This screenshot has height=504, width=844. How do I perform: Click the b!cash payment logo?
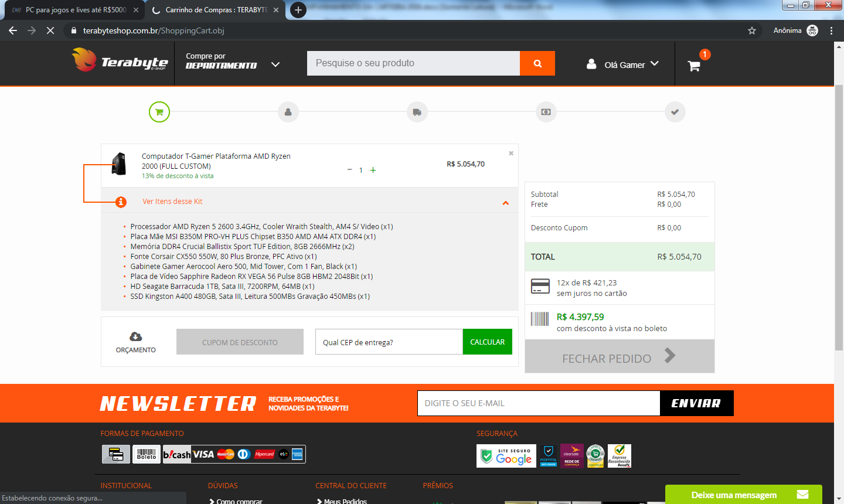coord(177,454)
